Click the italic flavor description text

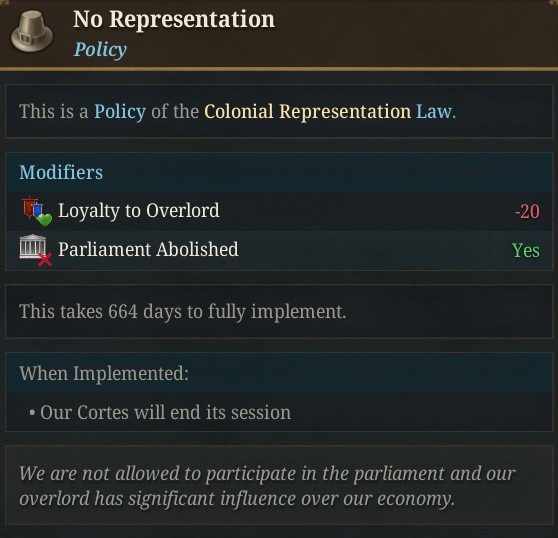pyautogui.click(x=267, y=486)
